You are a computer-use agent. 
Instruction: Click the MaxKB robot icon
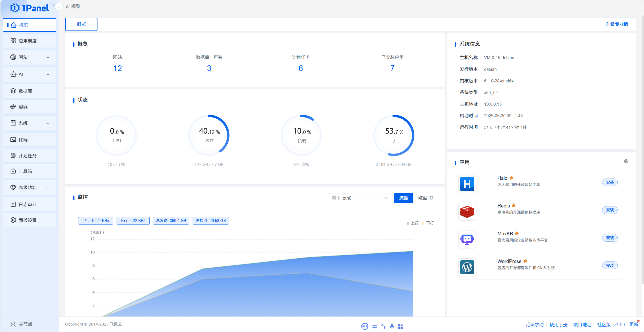(467, 239)
